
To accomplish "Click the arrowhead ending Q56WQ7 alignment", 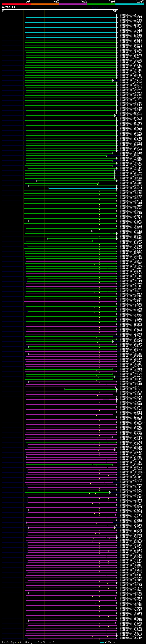I will tap(98, 183).
